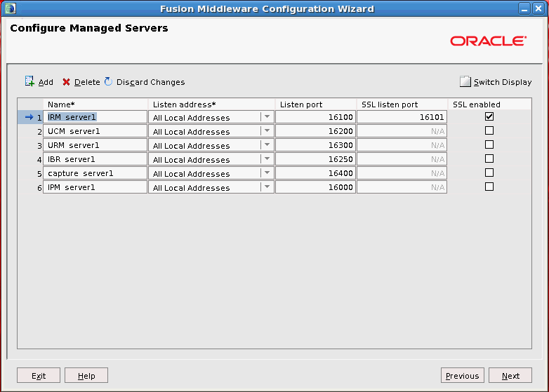Open listen address dropdown for capture_server1
The image size is (549, 392).
tap(267, 173)
